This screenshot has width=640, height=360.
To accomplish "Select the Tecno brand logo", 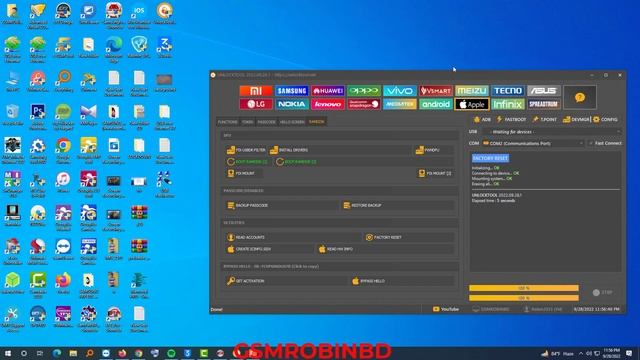I will [507, 91].
